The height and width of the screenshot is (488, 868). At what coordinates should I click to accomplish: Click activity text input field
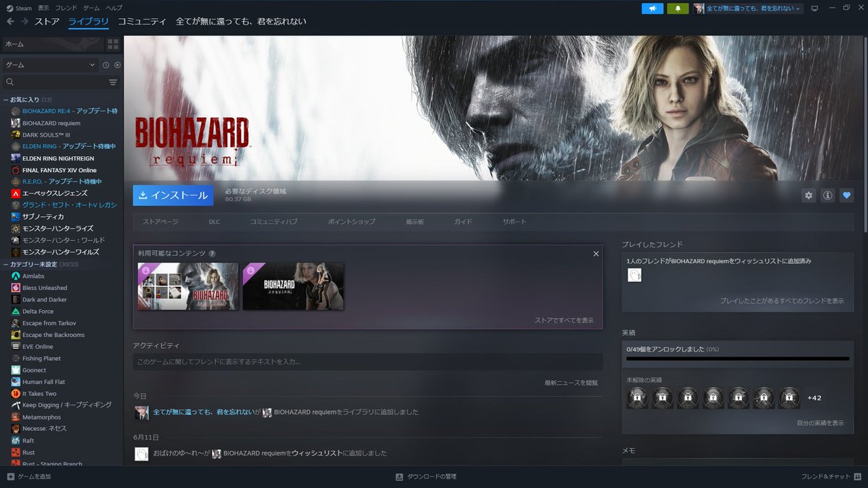click(367, 361)
